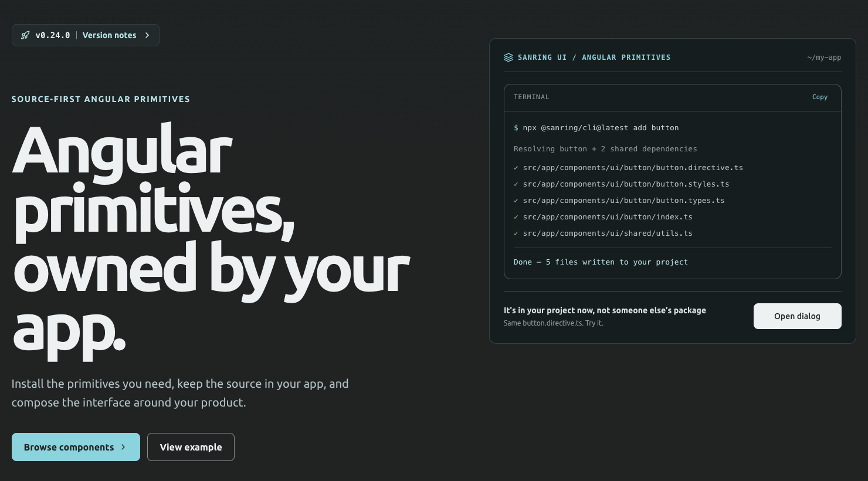
Task: Click the Install the primitives you need paragraph
Action: pos(180,393)
